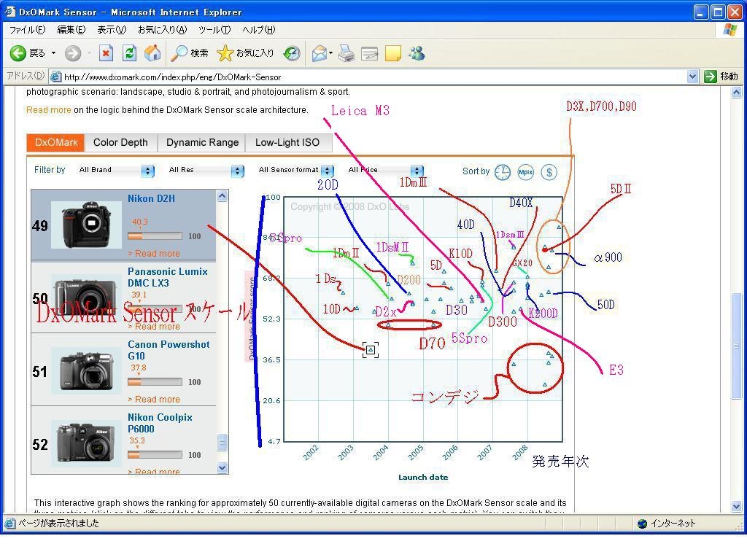
Task: Click the camera list scroll up arrow
Action: 222,195
